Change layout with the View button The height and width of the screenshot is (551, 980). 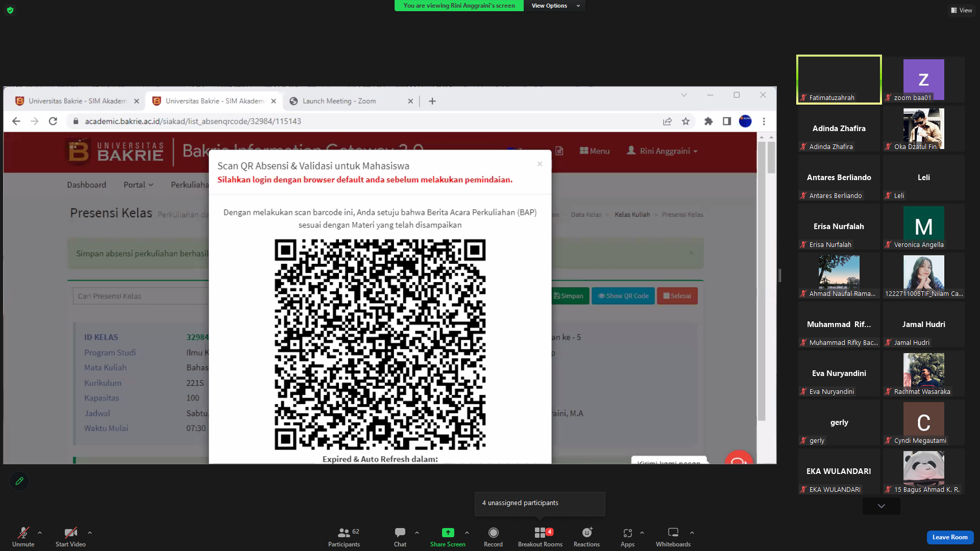pyautogui.click(x=962, y=10)
